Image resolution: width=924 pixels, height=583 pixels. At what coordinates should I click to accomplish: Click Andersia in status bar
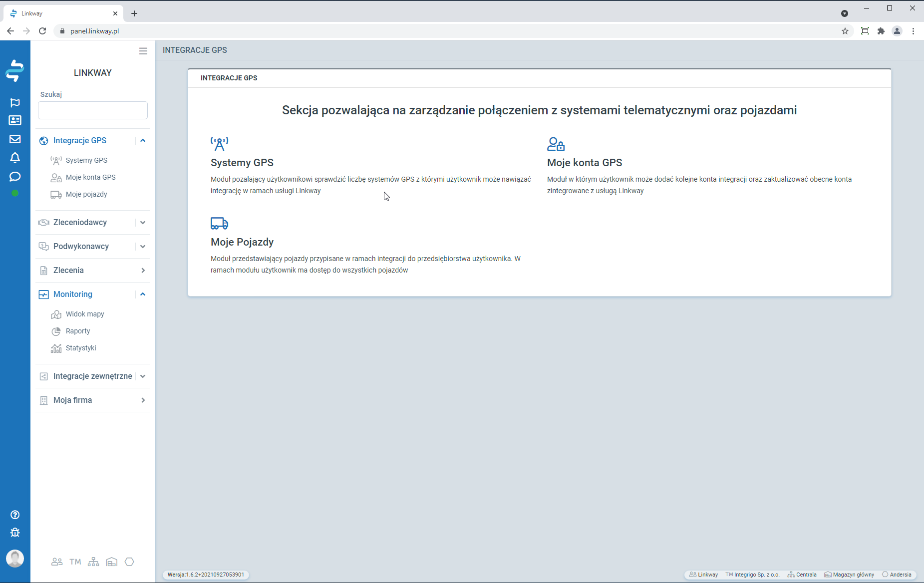[x=897, y=575]
